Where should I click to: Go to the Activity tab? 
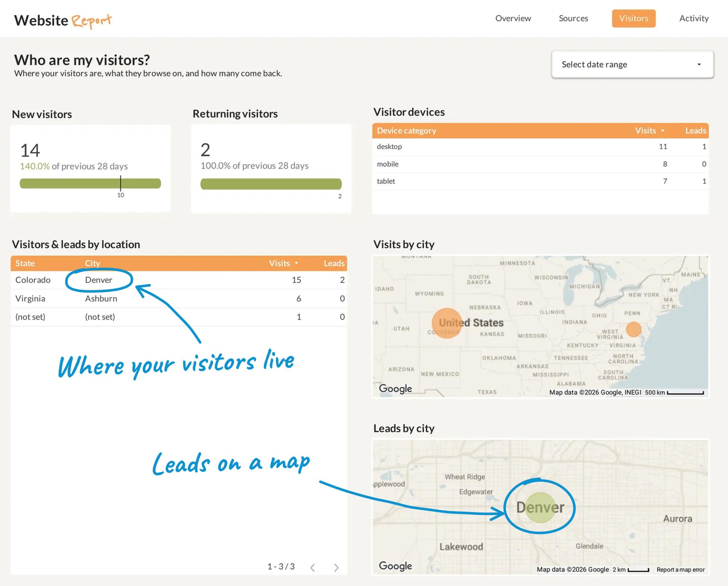tap(694, 18)
